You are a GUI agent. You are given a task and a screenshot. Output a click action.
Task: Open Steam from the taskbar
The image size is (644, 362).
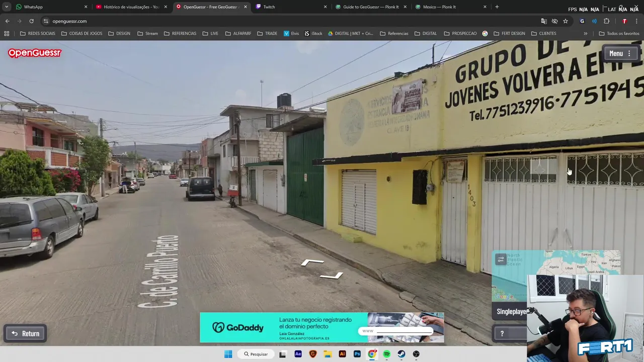[x=401, y=354]
